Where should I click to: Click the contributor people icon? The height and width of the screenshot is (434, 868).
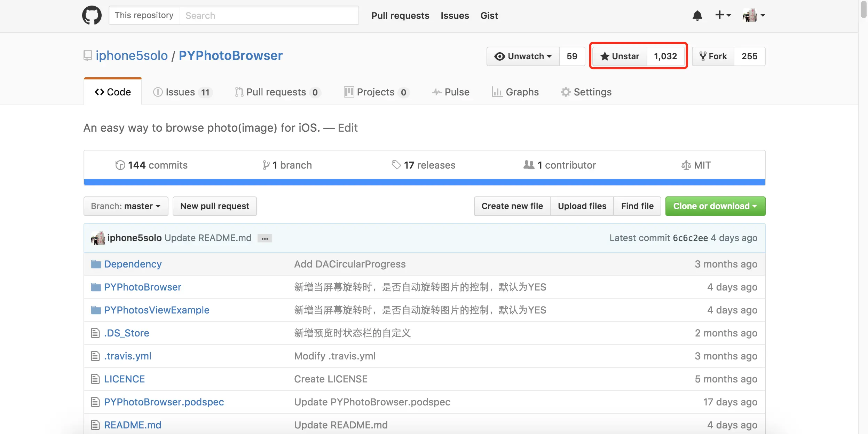[x=529, y=165]
